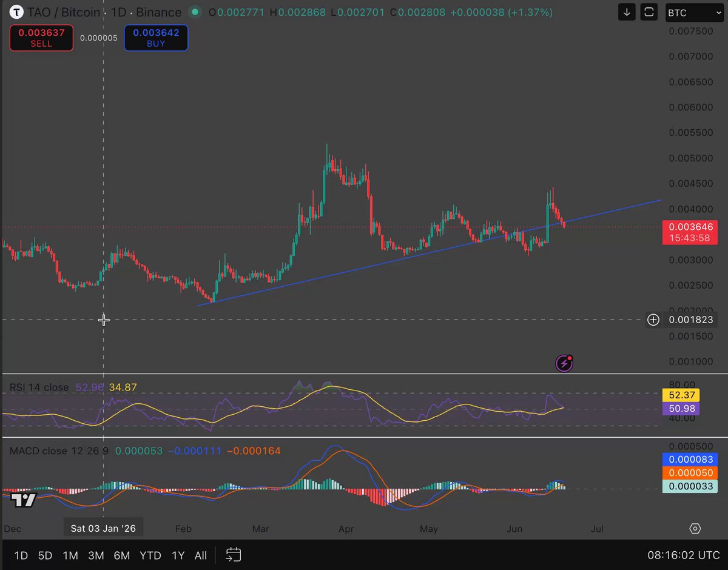Select the 3M time range
728x570 pixels.
tap(96, 555)
